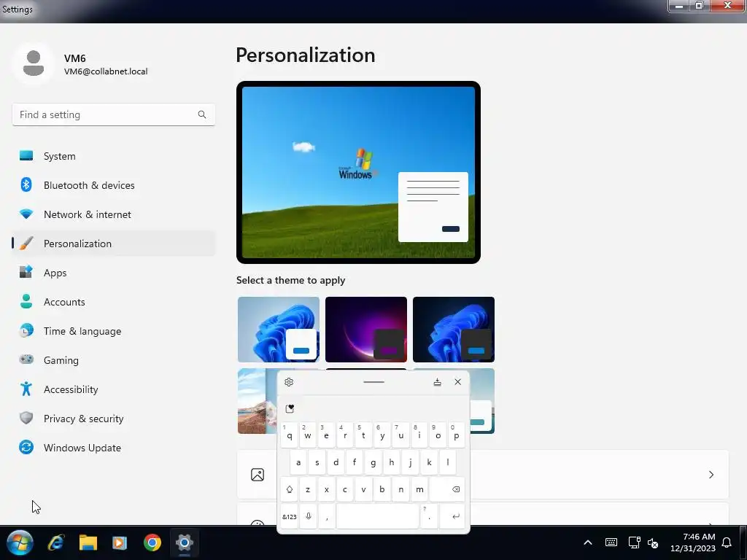Screen dimensions: 747x560
Task: Tap the z key on touch keyboard
Action: [308, 489]
